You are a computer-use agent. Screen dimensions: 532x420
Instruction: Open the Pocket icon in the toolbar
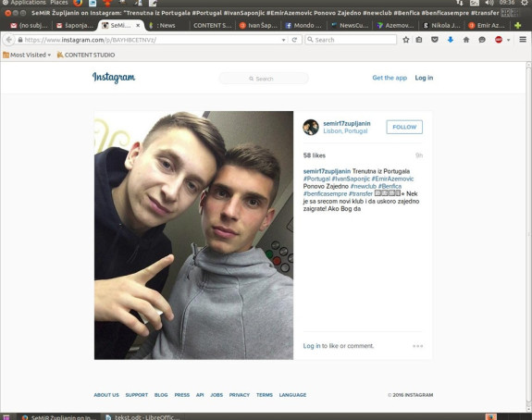click(x=435, y=40)
